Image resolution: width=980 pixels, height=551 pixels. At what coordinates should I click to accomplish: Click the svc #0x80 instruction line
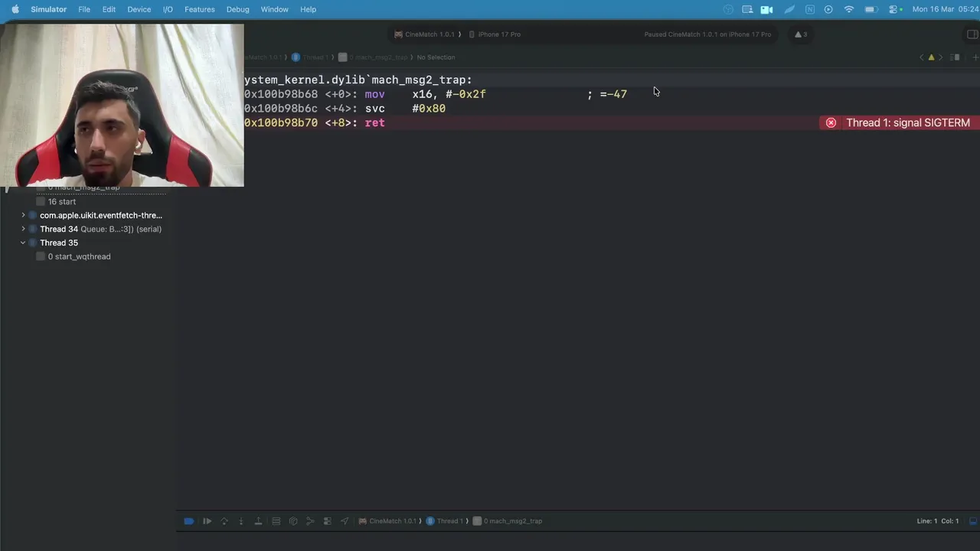[x=345, y=109]
